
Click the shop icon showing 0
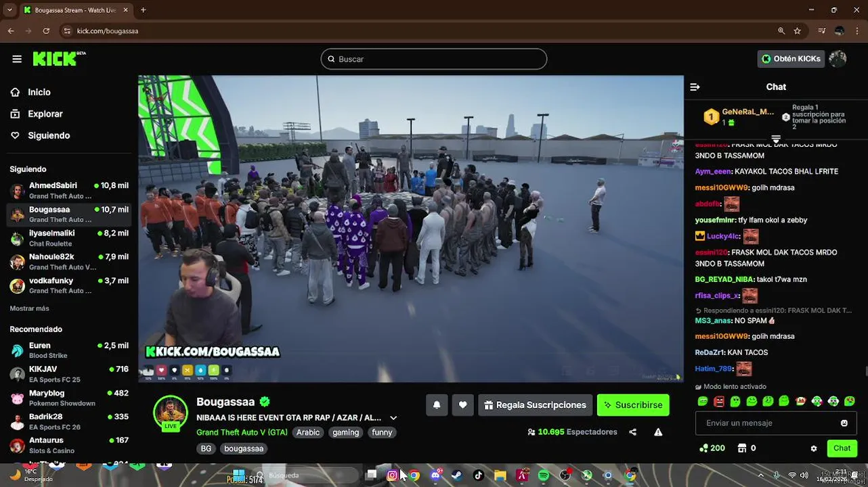[x=741, y=448]
